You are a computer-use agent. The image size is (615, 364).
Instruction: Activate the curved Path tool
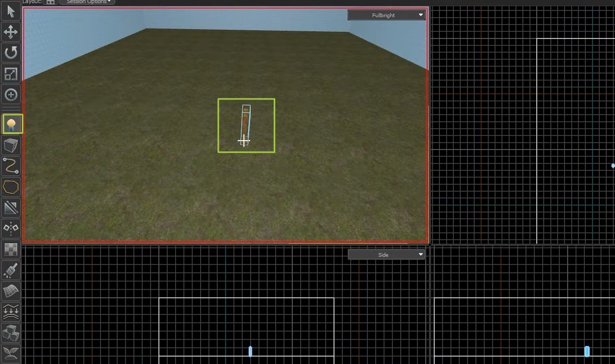point(11,166)
